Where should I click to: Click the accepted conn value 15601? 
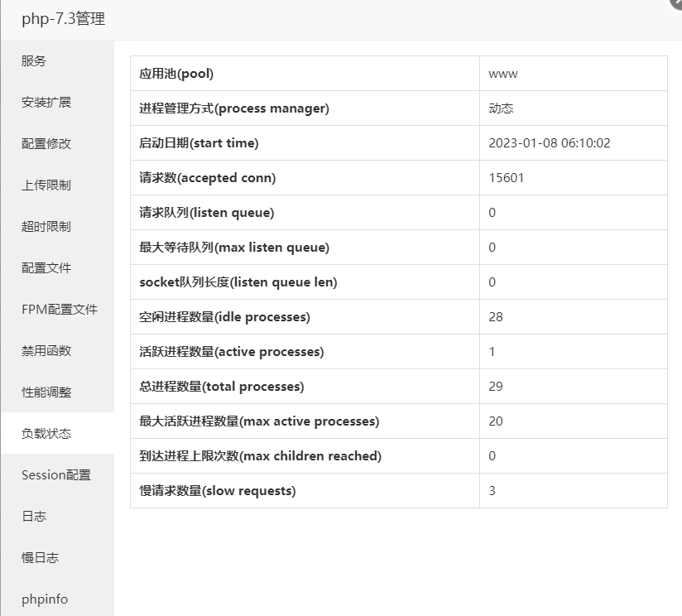[x=507, y=178]
